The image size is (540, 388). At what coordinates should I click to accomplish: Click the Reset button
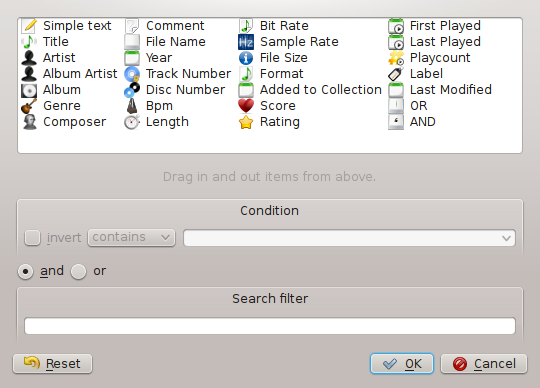[52, 364]
